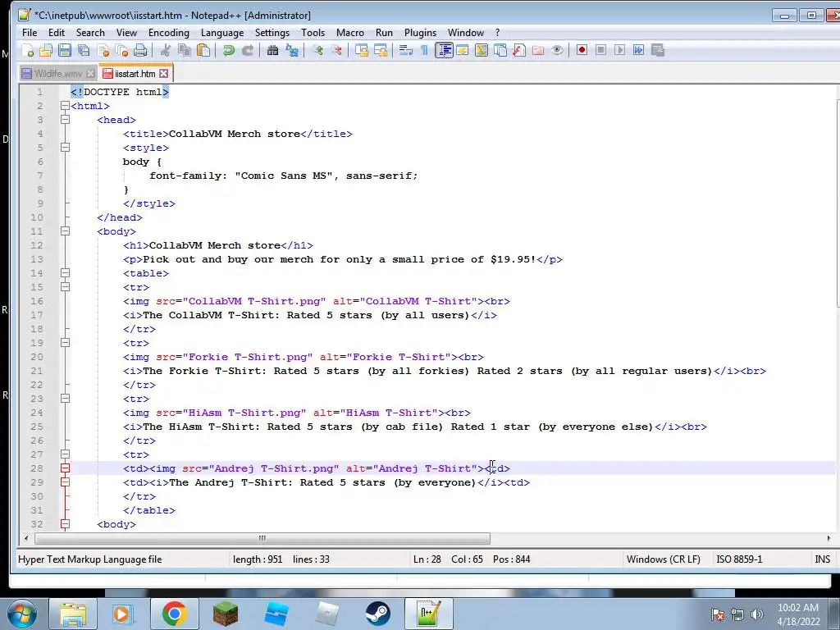
Task: Toggle the indent guide toolbar button
Action: tap(444, 50)
